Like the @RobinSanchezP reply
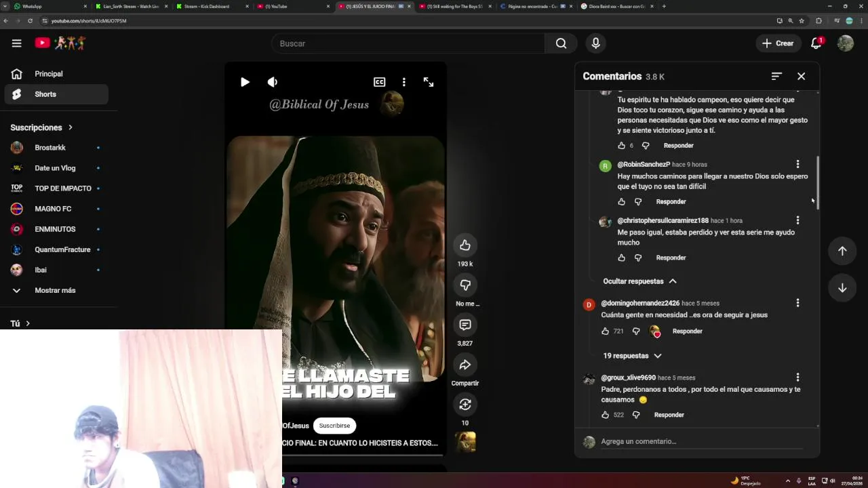This screenshot has height=488, width=868. click(x=621, y=202)
